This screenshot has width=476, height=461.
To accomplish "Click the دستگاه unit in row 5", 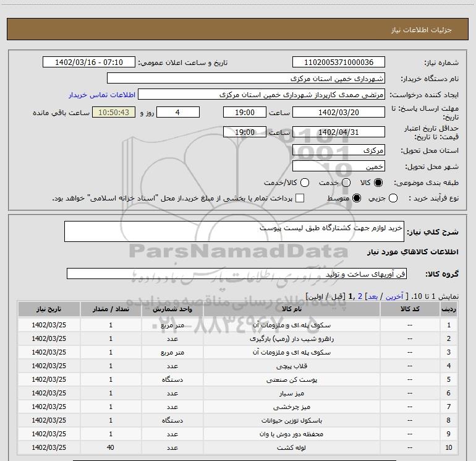I will tap(172, 379).
